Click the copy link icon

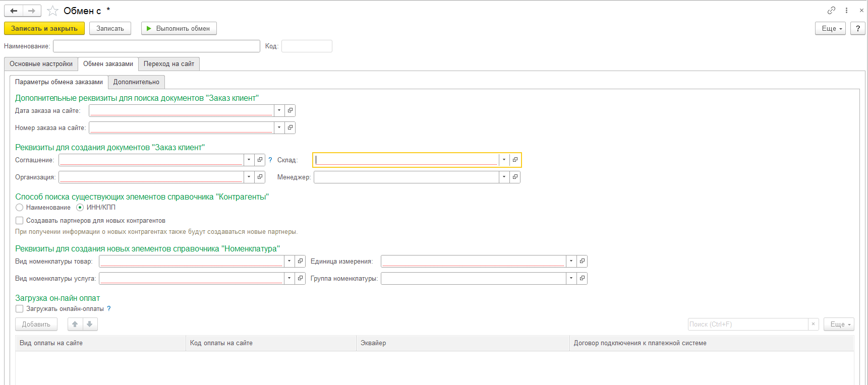point(831,10)
